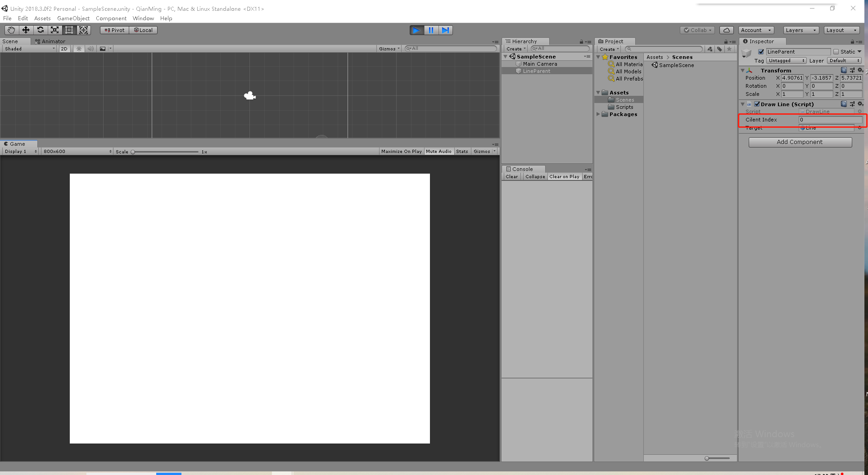Toggle the Static checkbox
The image size is (868, 475).
tap(836, 52)
